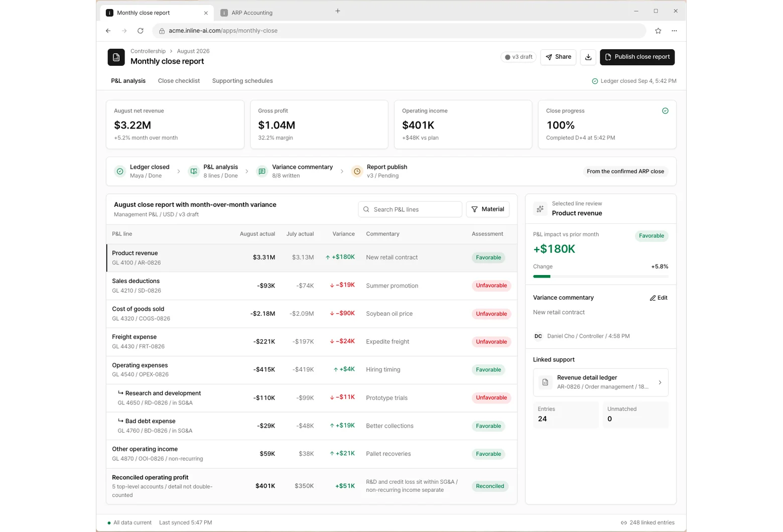This screenshot has height=532, width=783.
Task: Click the Search P&L lines field
Action: 410,209
